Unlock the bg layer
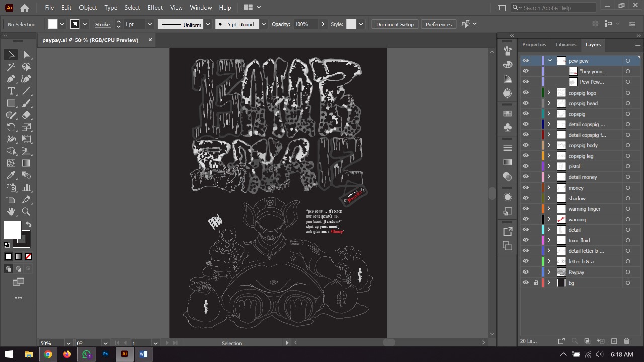 pyautogui.click(x=536, y=283)
